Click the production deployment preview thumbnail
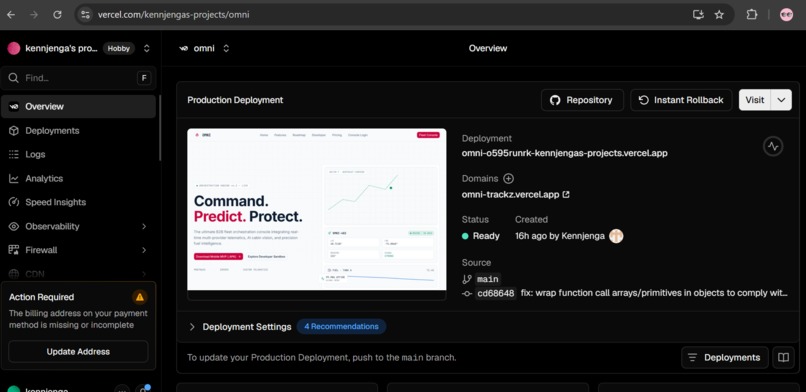 tap(317, 210)
